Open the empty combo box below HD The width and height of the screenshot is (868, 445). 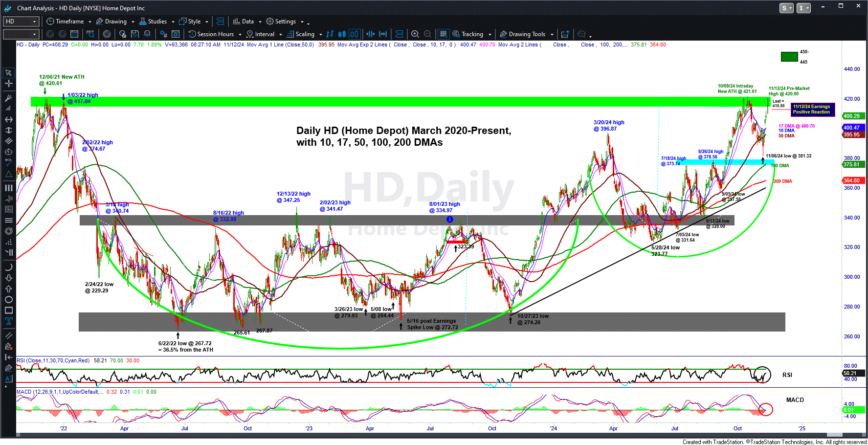[x=21, y=34]
